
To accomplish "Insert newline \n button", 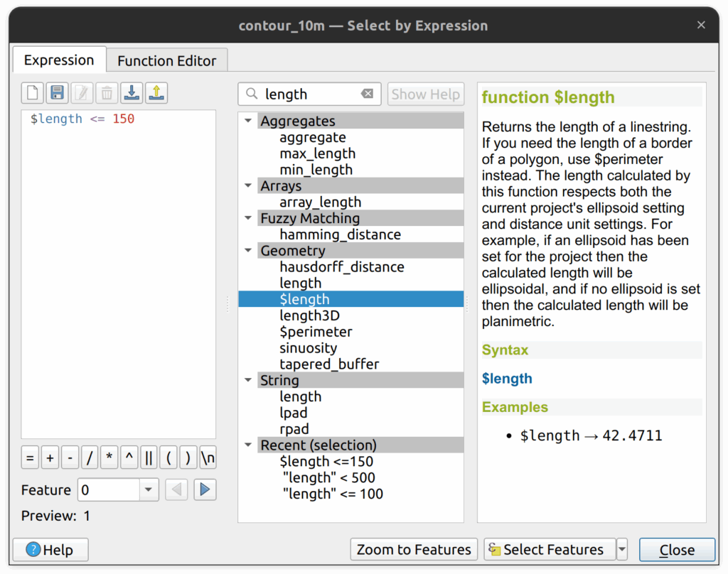I will pyautogui.click(x=208, y=458).
